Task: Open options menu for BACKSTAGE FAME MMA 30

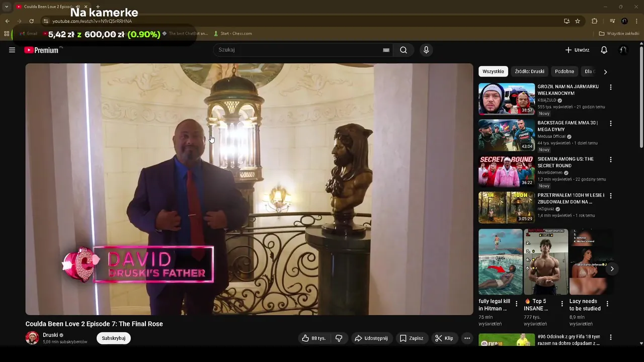Action: (x=611, y=123)
